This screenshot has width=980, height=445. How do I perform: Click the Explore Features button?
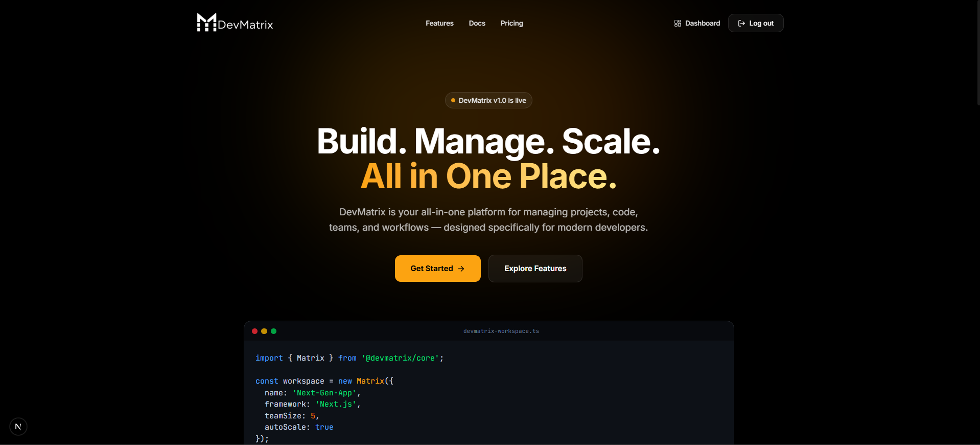pyautogui.click(x=535, y=269)
